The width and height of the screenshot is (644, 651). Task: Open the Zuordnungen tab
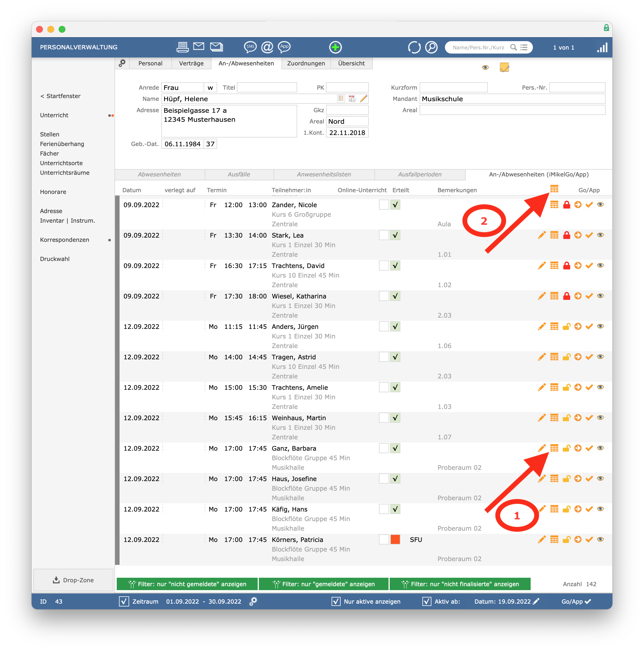coord(306,63)
